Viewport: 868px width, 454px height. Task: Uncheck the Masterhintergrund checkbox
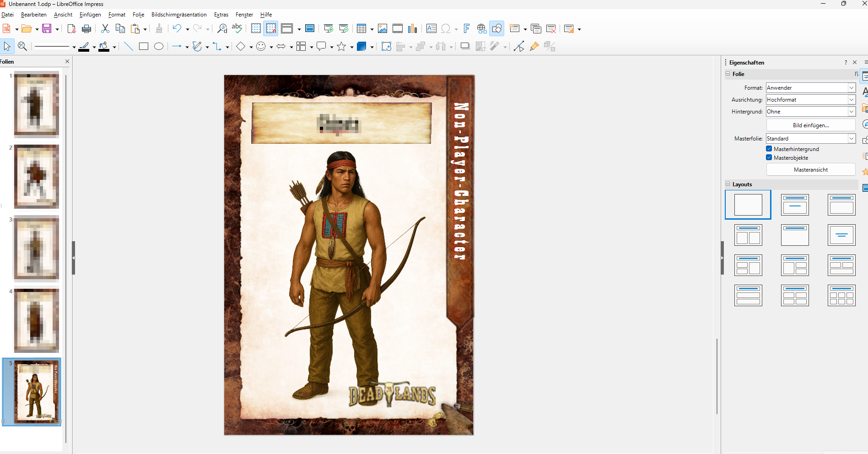769,149
